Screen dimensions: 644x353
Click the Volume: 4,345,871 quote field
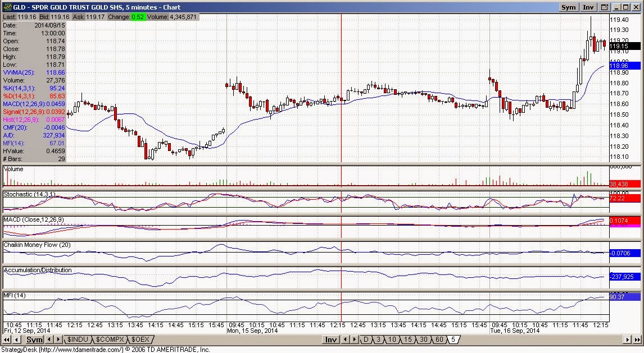(172, 17)
